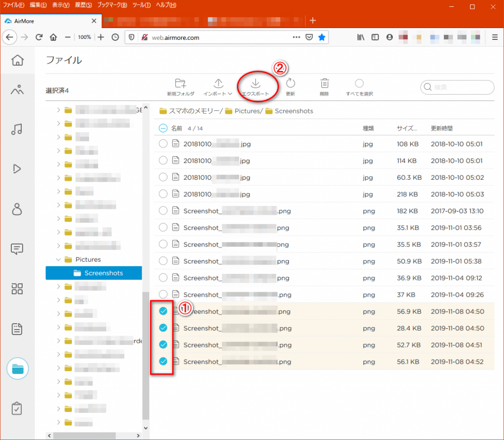
Task: Open the Pictures section in sidebar
Action: click(17, 90)
